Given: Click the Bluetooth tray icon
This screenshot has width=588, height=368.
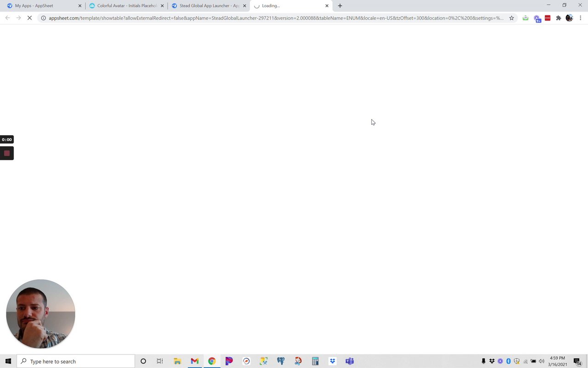Looking at the screenshot, I should click(509, 361).
